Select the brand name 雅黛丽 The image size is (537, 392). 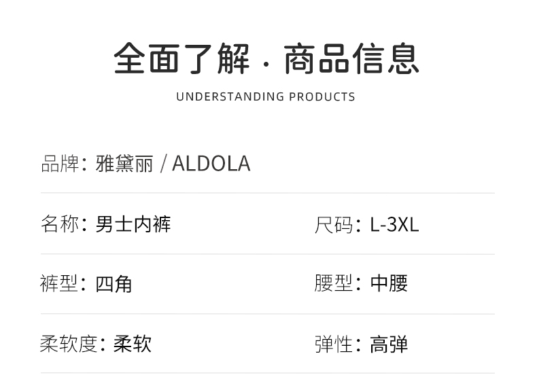tap(124, 164)
